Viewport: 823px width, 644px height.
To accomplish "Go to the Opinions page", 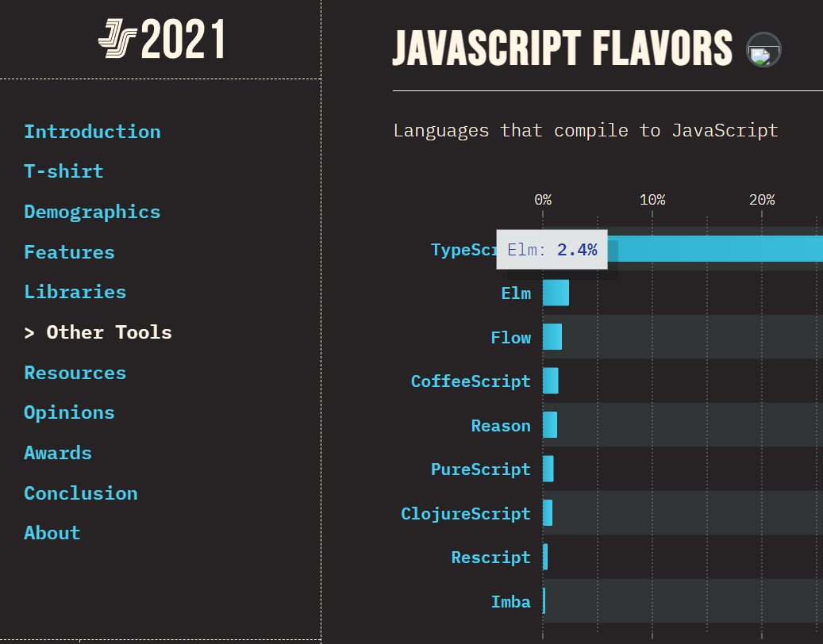I will 69,412.
